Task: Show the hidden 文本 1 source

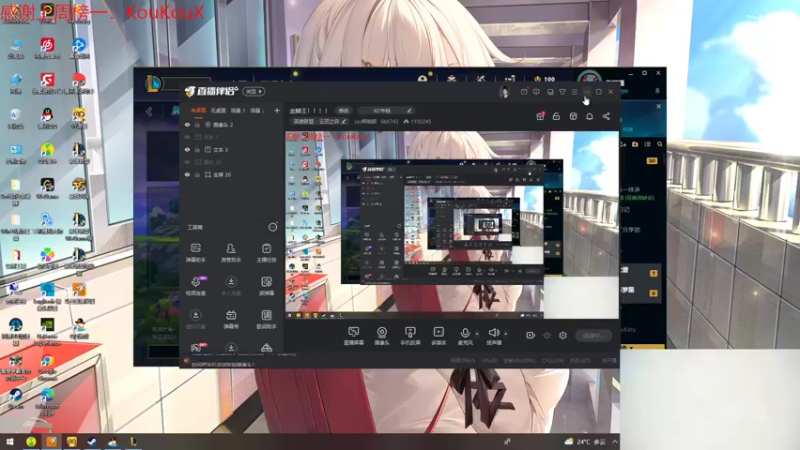Action: pos(187,137)
